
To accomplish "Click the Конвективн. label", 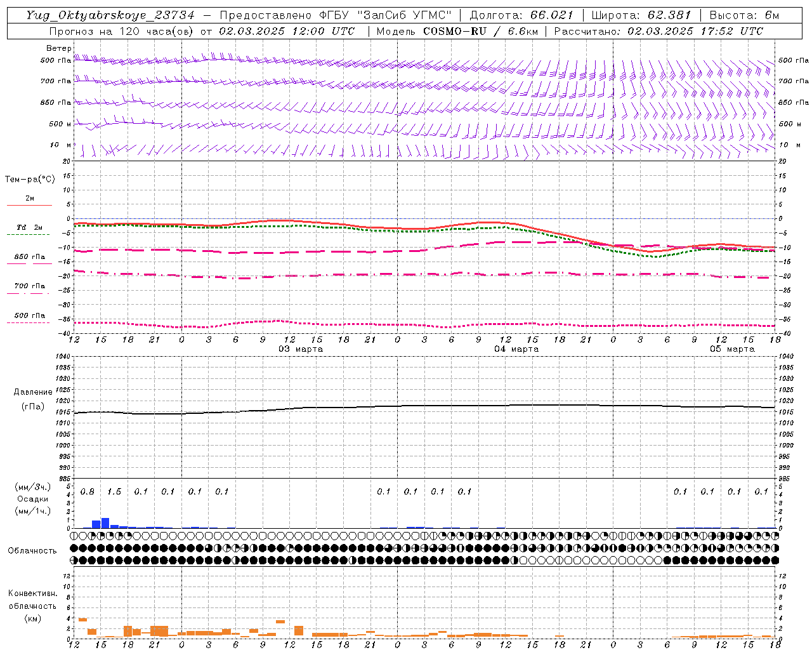I will point(33,594).
